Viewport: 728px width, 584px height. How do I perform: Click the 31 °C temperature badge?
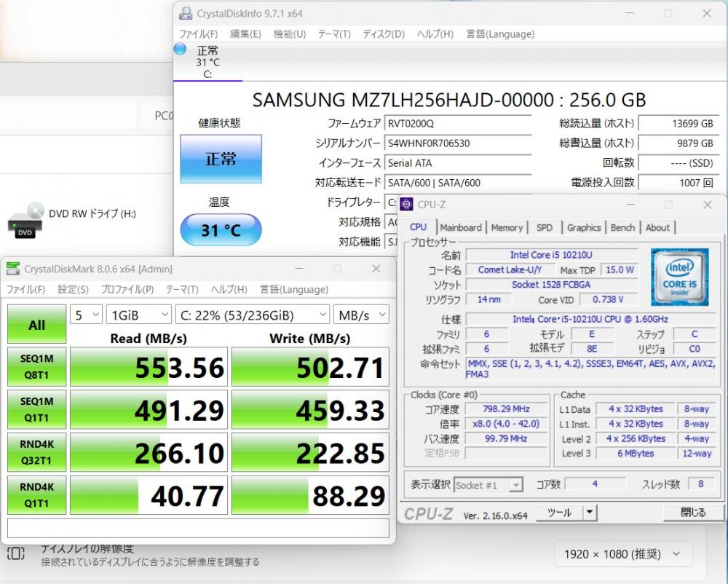pyautogui.click(x=221, y=230)
